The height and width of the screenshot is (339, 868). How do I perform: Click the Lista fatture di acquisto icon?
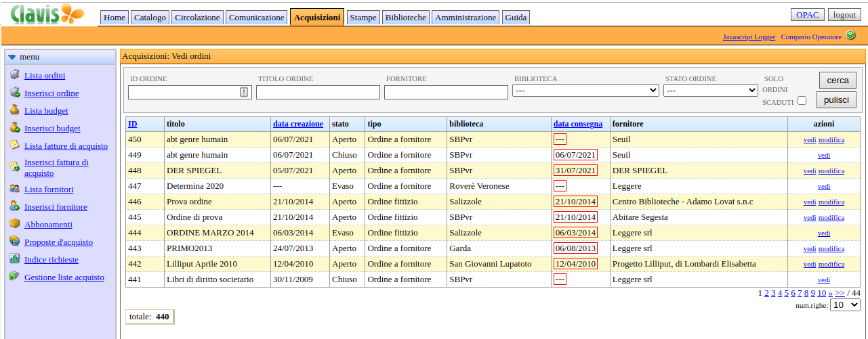(14, 145)
